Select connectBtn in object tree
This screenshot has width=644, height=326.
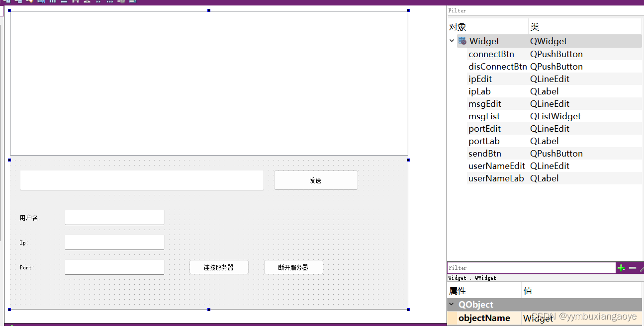pos(491,54)
